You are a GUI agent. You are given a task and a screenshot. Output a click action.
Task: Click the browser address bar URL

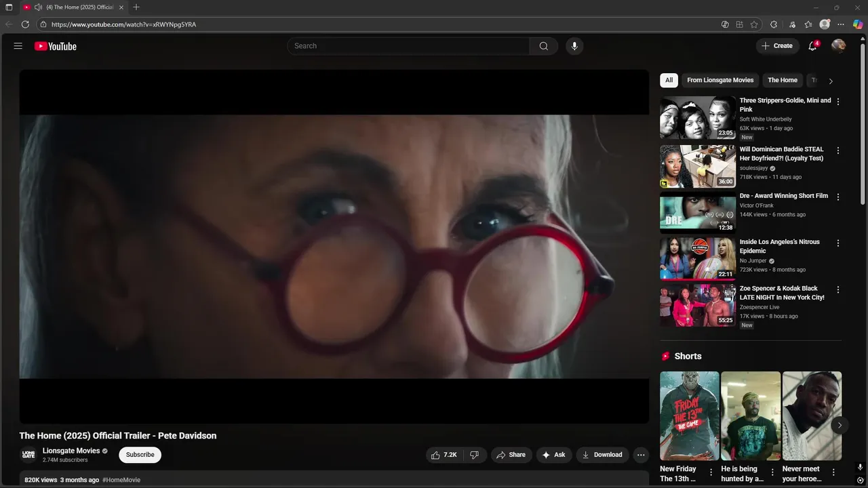(123, 24)
